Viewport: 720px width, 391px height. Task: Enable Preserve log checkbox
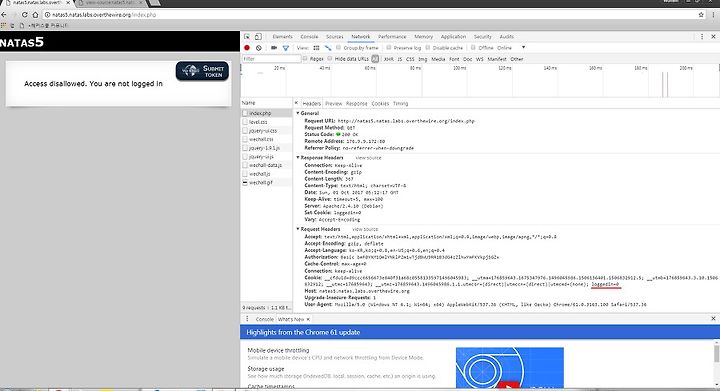pyautogui.click(x=388, y=48)
